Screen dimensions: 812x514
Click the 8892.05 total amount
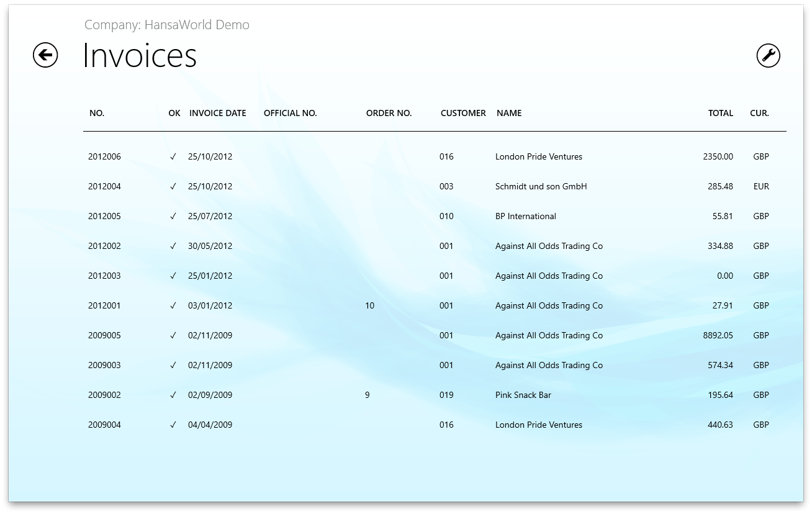point(718,336)
